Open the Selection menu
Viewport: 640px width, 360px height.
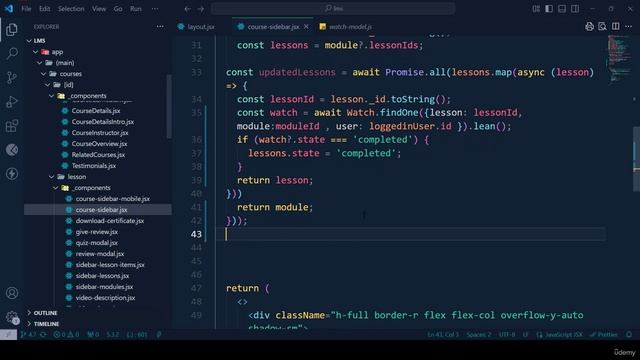click(x=71, y=9)
